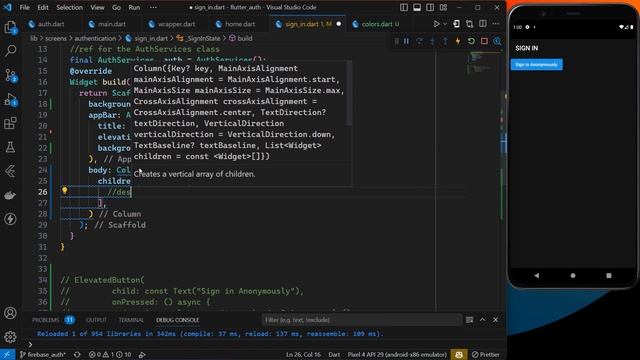This screenshot has width=640, height=360.
Task: Open the Testing flask view
Action: (10, 147)
